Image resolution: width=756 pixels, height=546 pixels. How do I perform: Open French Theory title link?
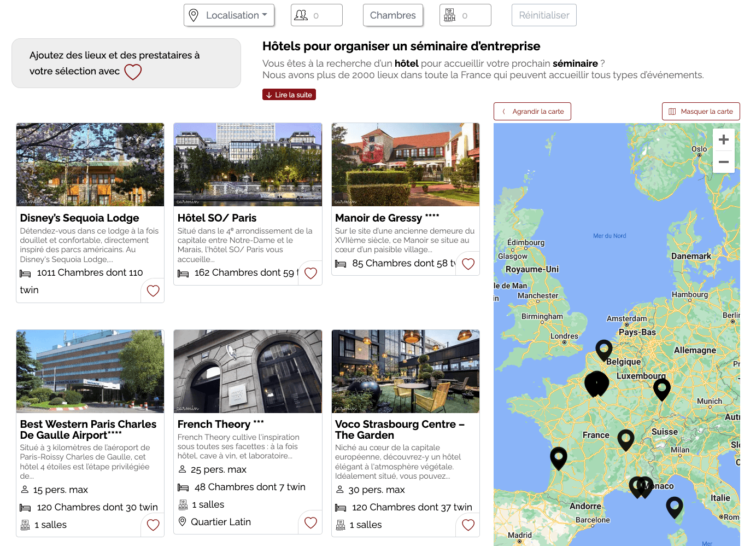[221, 424]
